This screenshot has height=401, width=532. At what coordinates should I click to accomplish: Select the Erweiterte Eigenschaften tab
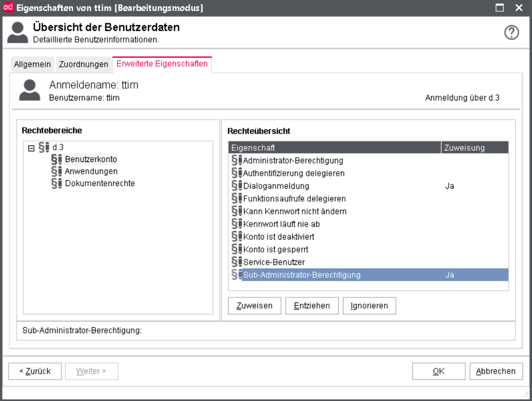point(162,64)
